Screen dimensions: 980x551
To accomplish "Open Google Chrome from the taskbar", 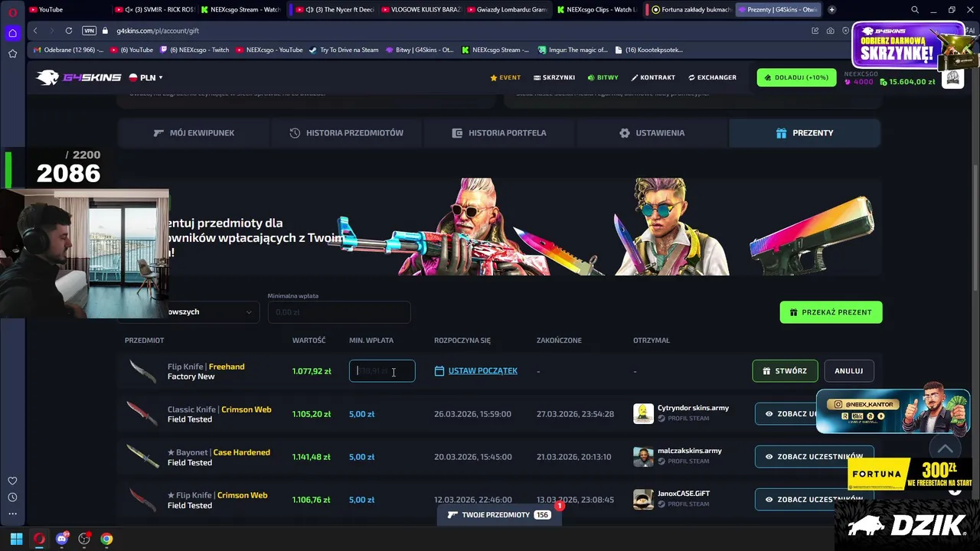I will (x=106, y=539).
